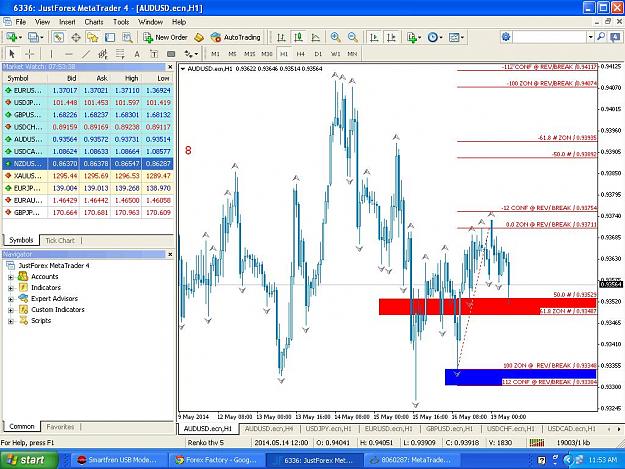Select the Fibonacci Retracement tool
625x469 pixels.
point(120,53)
